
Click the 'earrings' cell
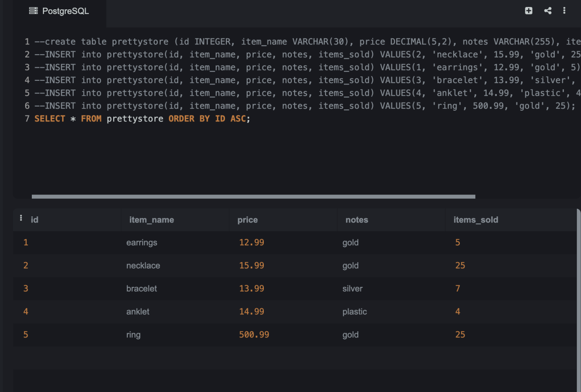point(142,242)
